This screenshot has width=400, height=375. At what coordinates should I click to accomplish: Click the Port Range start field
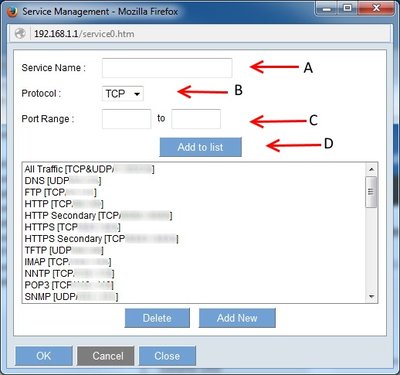click(127, 119)
